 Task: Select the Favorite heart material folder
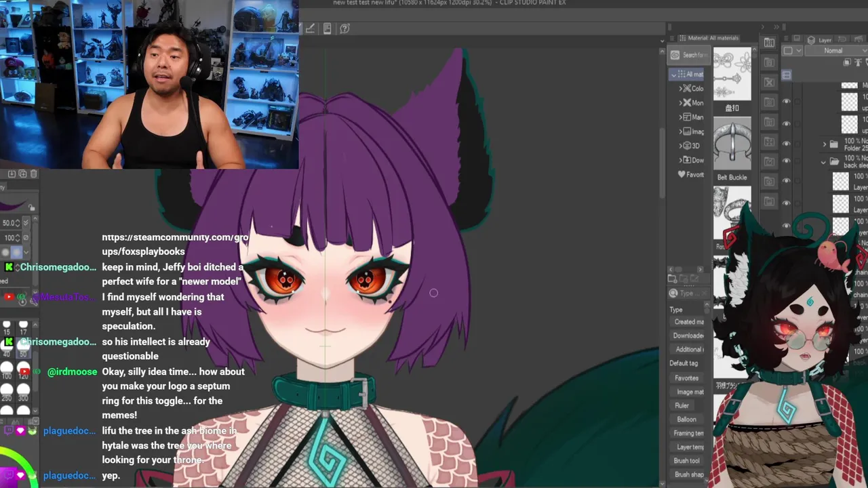coord(690,174)
